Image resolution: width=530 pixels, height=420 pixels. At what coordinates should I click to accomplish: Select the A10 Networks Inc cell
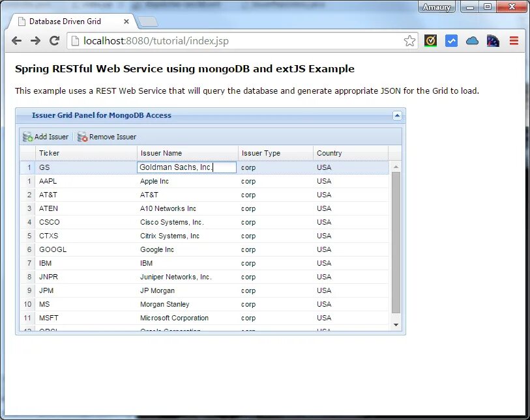pos(188,208)
